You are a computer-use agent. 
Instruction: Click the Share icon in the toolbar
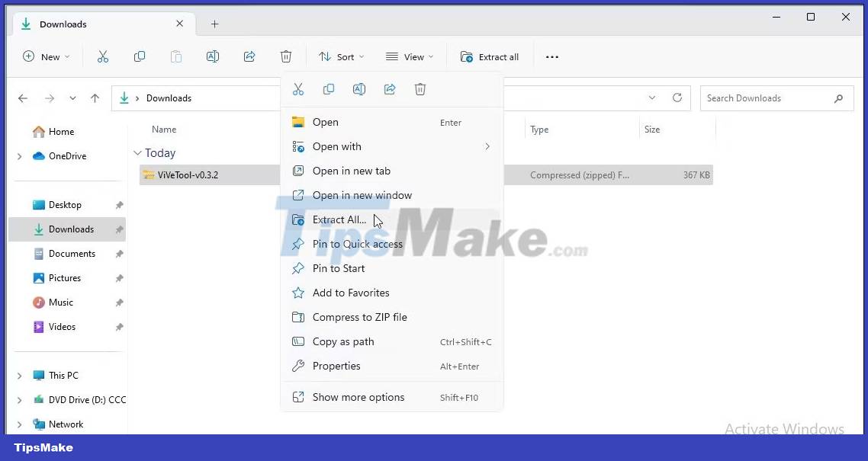(249, 56)
